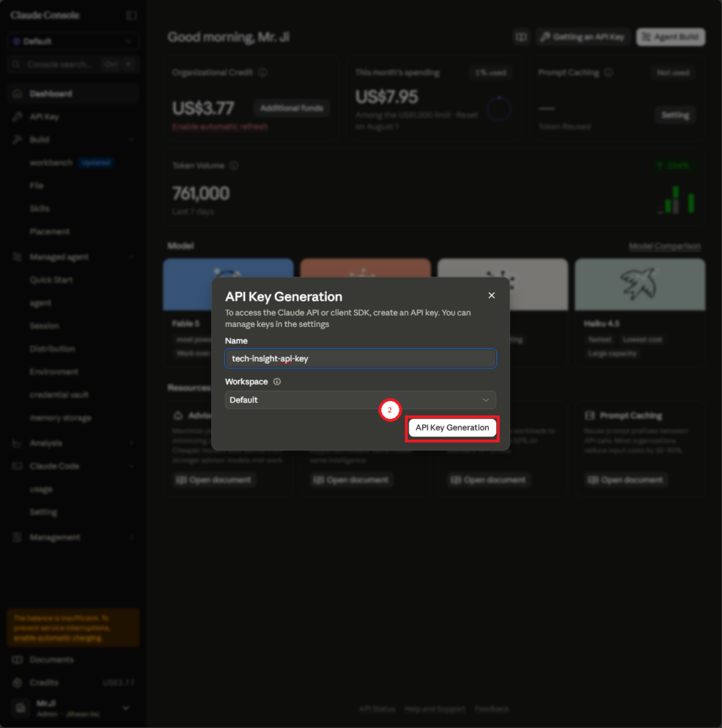Click the Token Volume info icon

pyautogui.click(x=234, y=165)
